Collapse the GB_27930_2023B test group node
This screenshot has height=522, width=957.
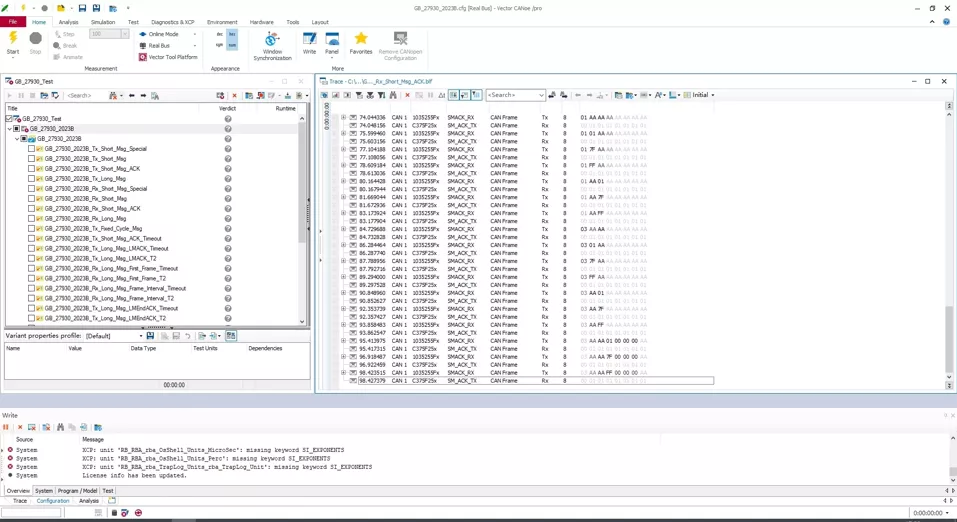point(17,139)
